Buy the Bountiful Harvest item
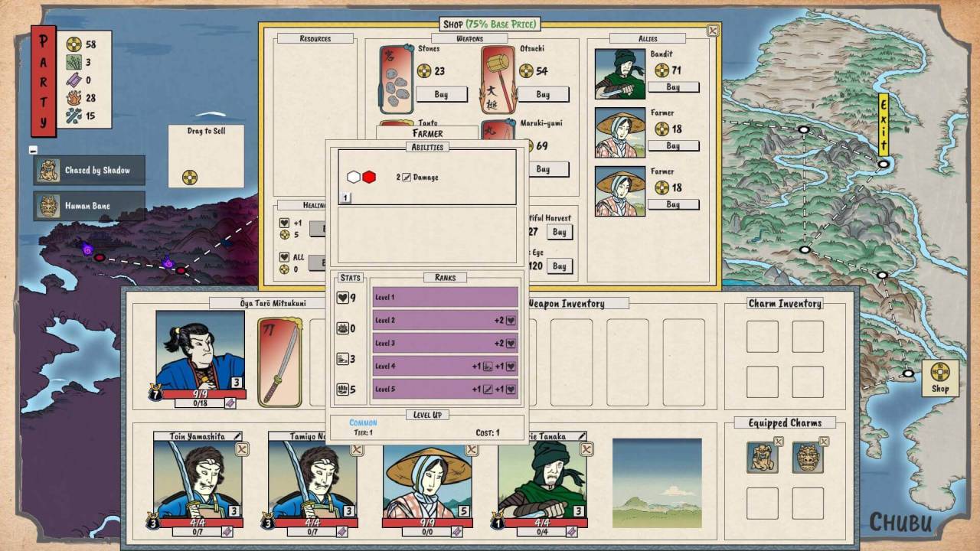Image resolution: width=980 pixels, height=551 pixels. pyautogui.click(x=560, y=232)
